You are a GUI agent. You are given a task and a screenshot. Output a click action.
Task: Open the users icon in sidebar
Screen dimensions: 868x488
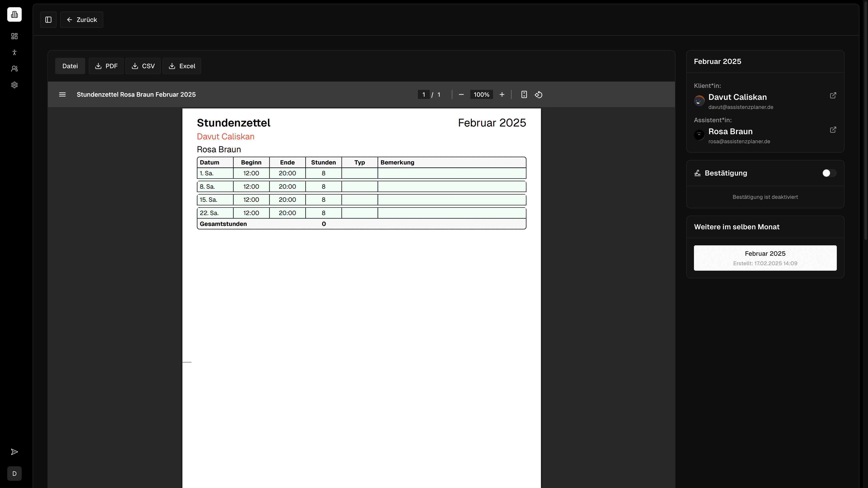pos(14,69)
